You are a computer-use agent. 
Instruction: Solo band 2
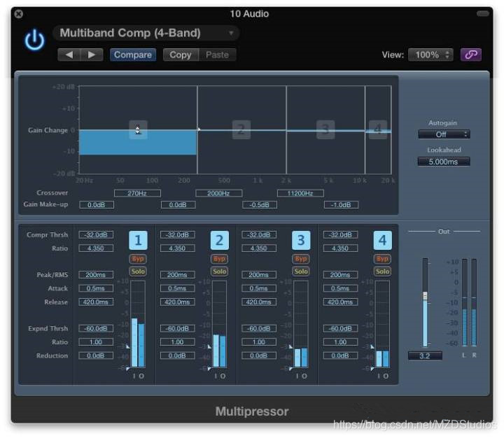pos(220,271)
